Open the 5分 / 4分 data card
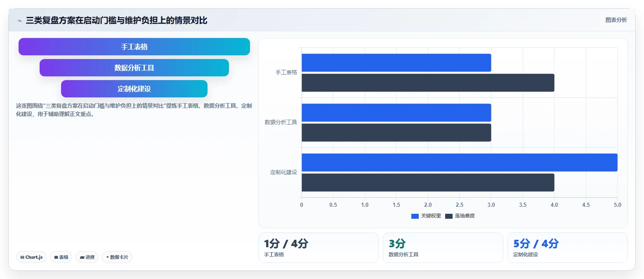 (568, 248)
